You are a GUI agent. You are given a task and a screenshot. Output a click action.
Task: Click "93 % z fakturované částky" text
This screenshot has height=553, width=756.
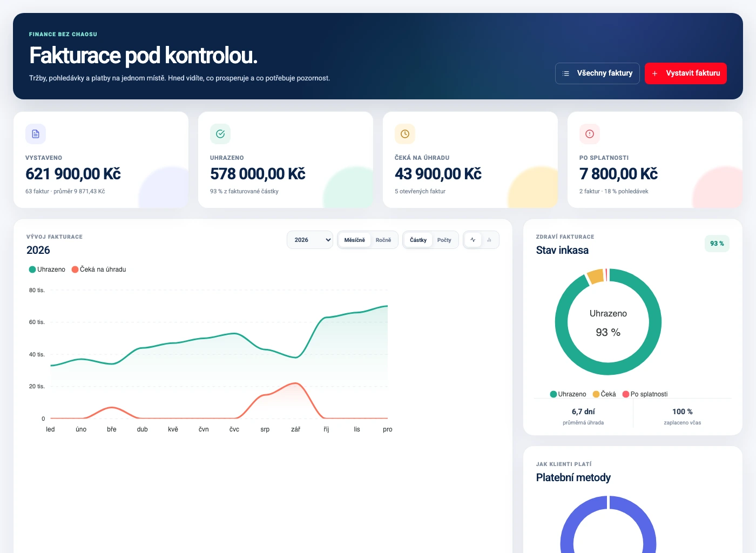(x=244, y=191)
